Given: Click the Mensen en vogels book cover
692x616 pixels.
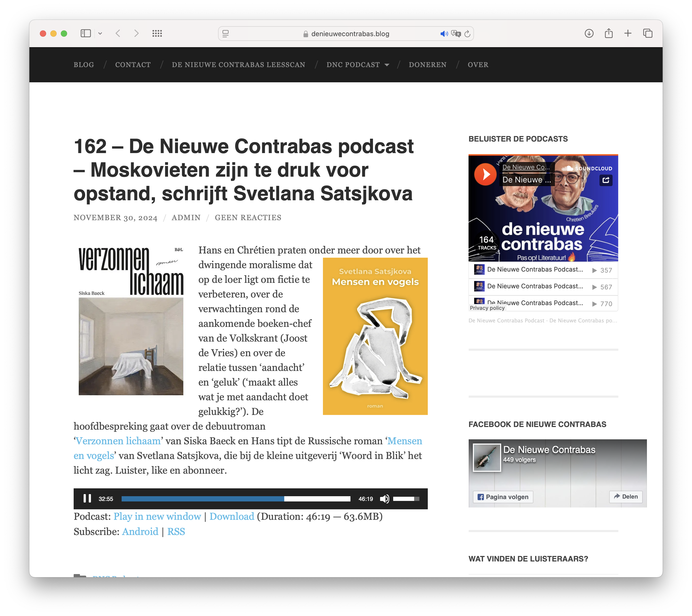Looking at the screenshot, I should [x=375, y=336].
